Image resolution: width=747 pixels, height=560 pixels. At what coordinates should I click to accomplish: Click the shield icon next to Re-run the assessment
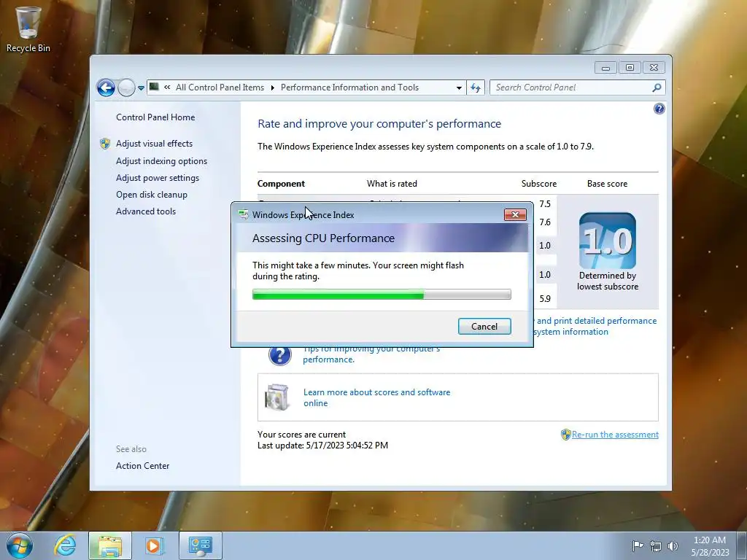click(565, 435)
